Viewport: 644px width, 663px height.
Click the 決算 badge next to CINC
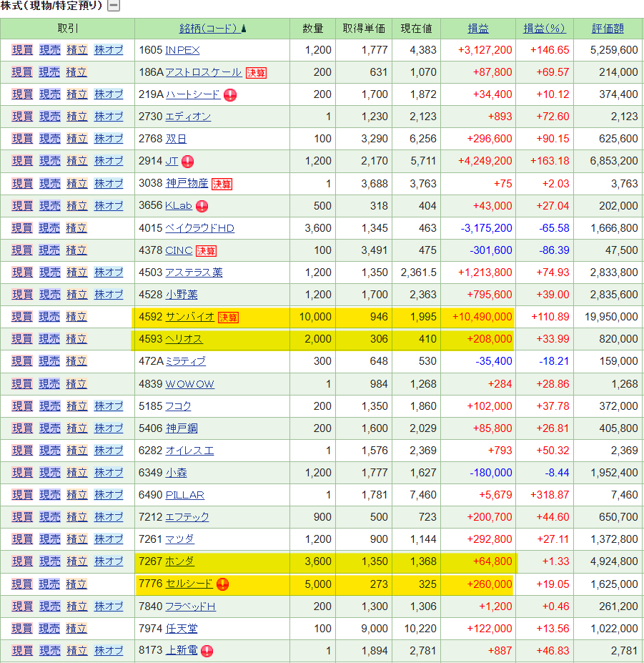207,250
